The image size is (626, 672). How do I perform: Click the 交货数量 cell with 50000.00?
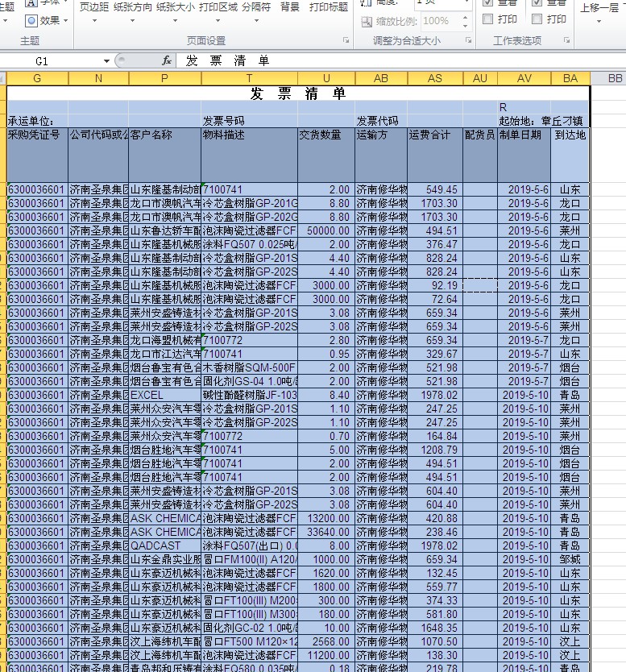(326, 230)
